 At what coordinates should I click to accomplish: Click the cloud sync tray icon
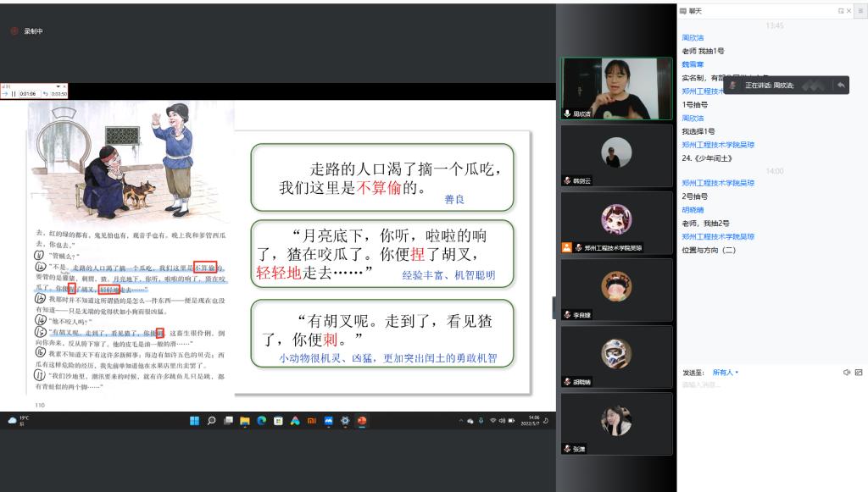pos(470,421)
